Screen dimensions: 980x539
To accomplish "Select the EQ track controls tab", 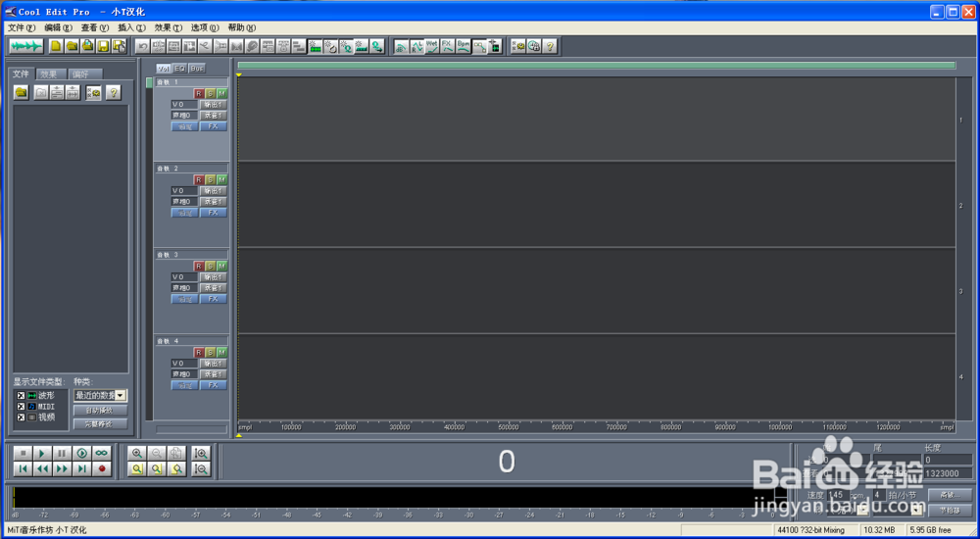I will tap(180, 69).
